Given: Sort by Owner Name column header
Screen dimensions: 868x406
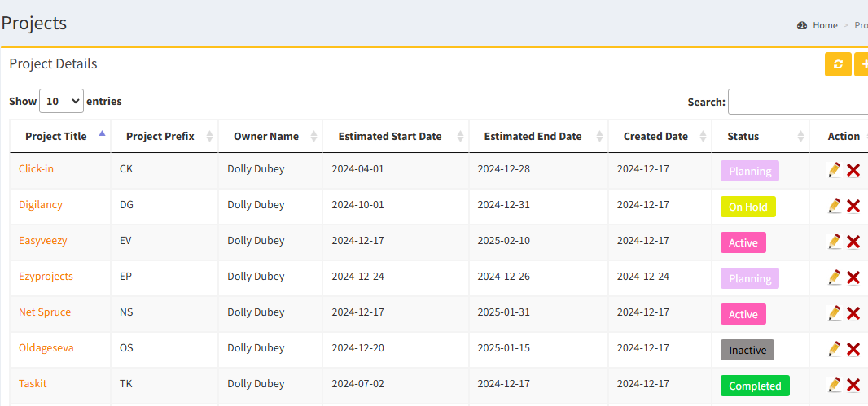Looking at the screenshot, I should pyautogui.click(x=265, y=136).
